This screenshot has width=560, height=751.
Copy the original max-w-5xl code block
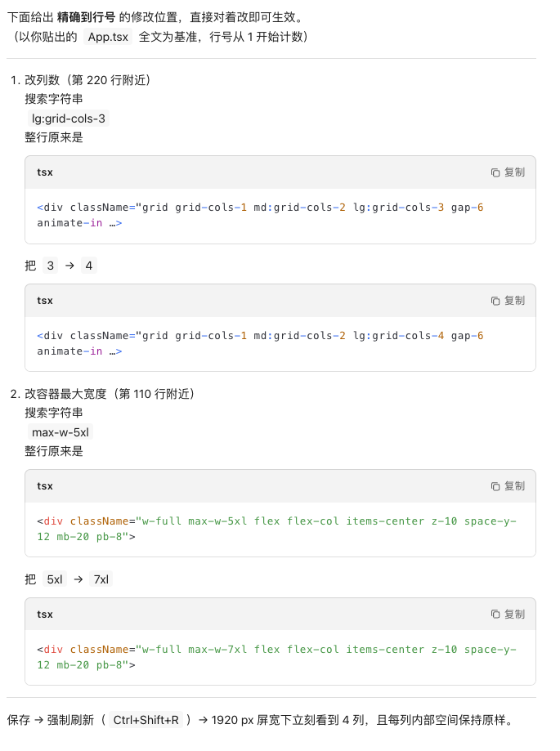(x=508, y=486)
